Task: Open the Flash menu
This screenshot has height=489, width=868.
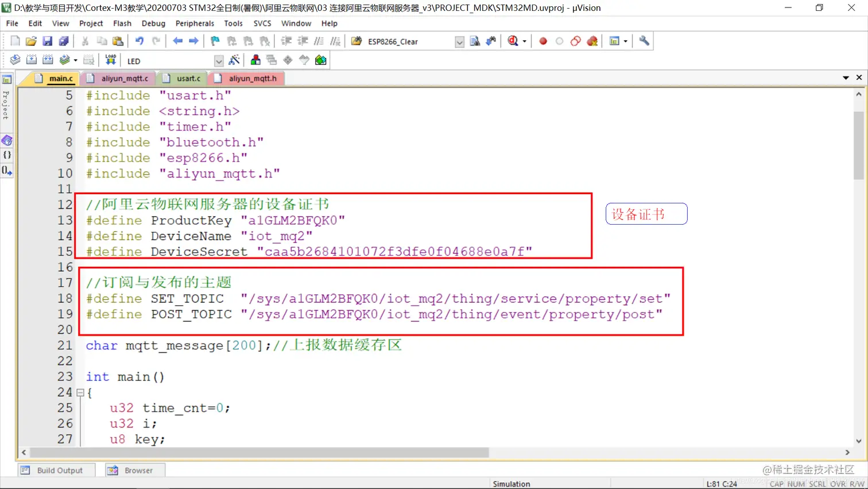Action: point(122,24)
